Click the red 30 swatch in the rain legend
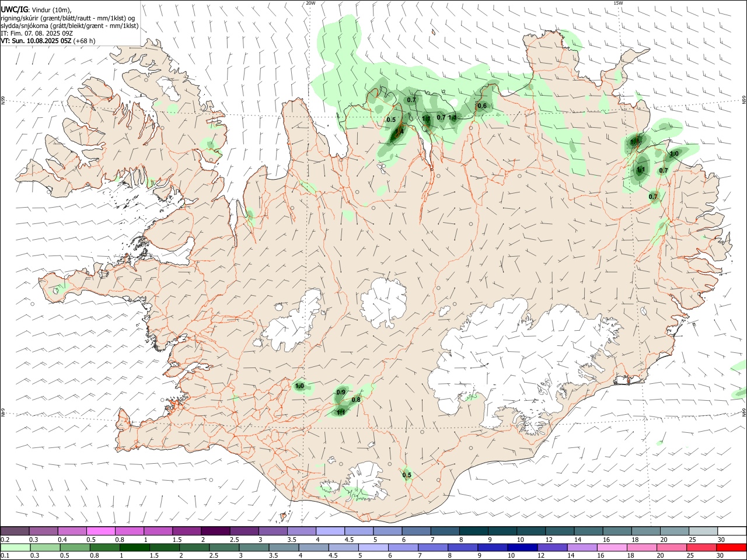Viewport: 747px width, 560px height. 732,547
